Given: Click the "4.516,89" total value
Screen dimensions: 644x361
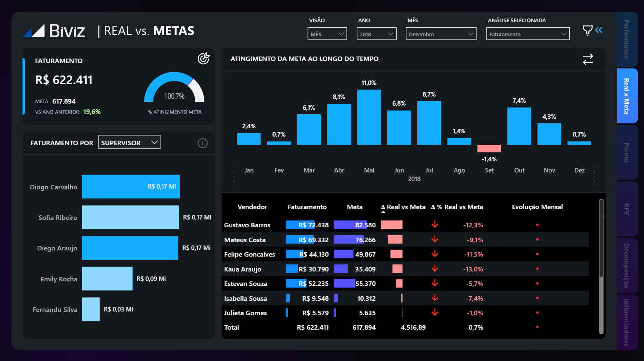Looking at the screenshot, I should click(x=413, y=328).
